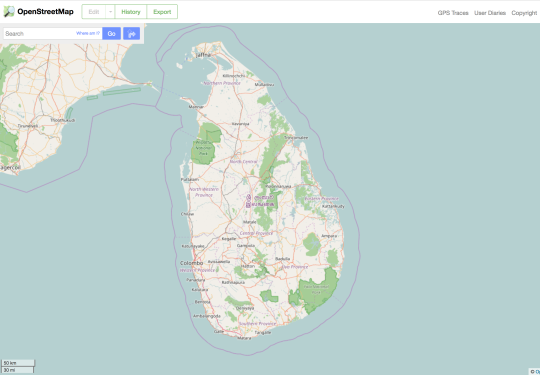Image resolution: width=540 pixels, height=375 pixels.
Task: Click the Badulla town label
Action: click(283, 259)
